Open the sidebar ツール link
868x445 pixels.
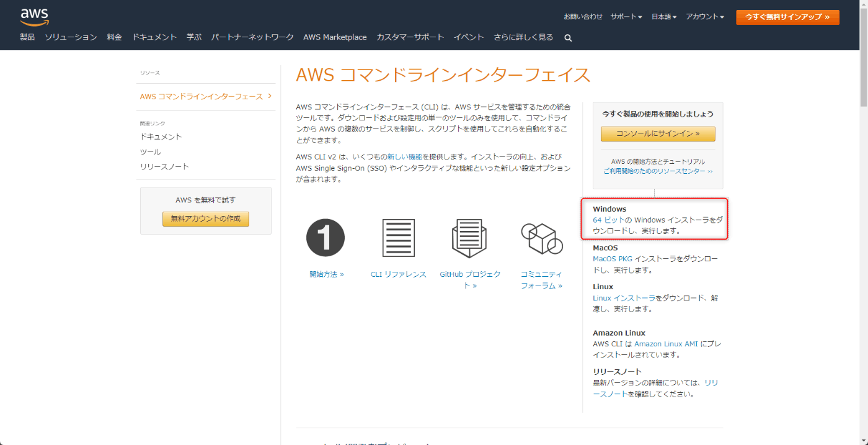[151, 152]
